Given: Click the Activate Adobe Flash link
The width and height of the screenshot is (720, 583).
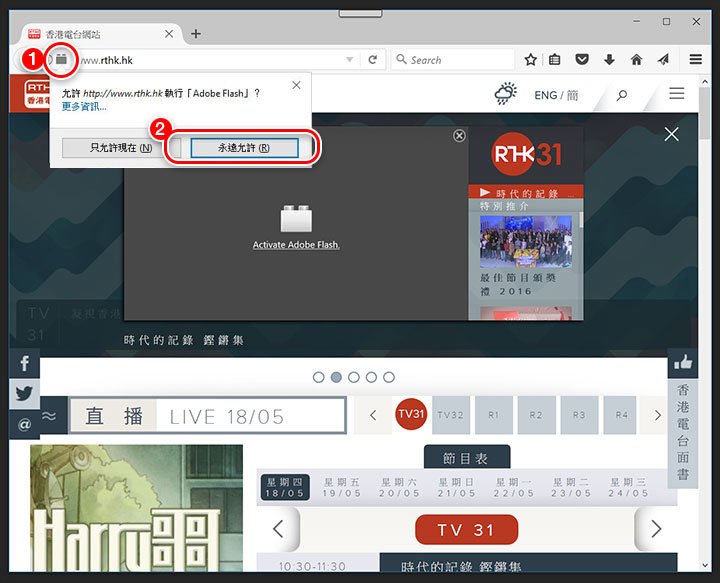Looking at the screenshot, I should tap(296, 245).
